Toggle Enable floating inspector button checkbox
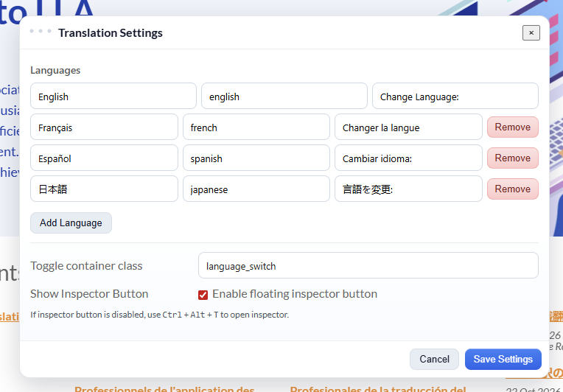Image resolution: width=563 pixels, height=392 pixels. 203,295
